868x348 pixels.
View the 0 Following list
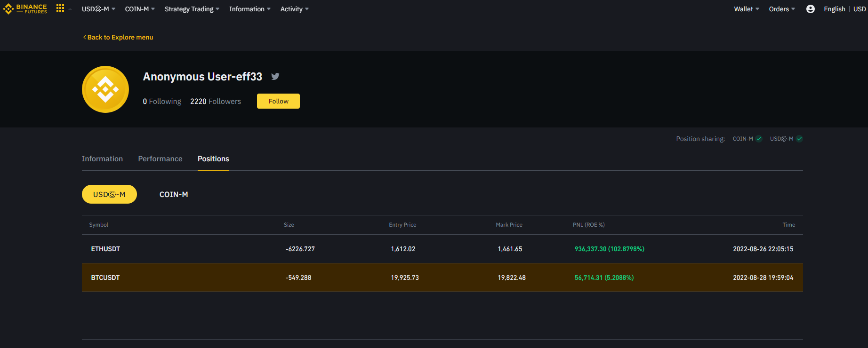[162, 101]
